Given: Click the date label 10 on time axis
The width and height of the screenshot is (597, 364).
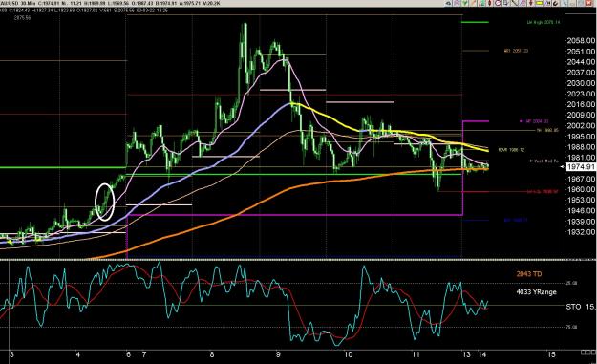Looking at the screenshot, I should pos(348,354).
